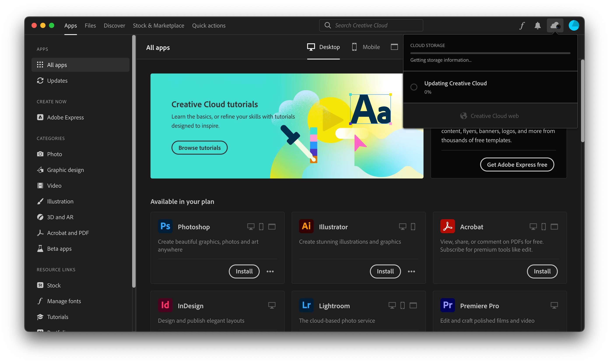Open notifications bell icon
Screen dimensions: 609x364
(x=537, y=26)
